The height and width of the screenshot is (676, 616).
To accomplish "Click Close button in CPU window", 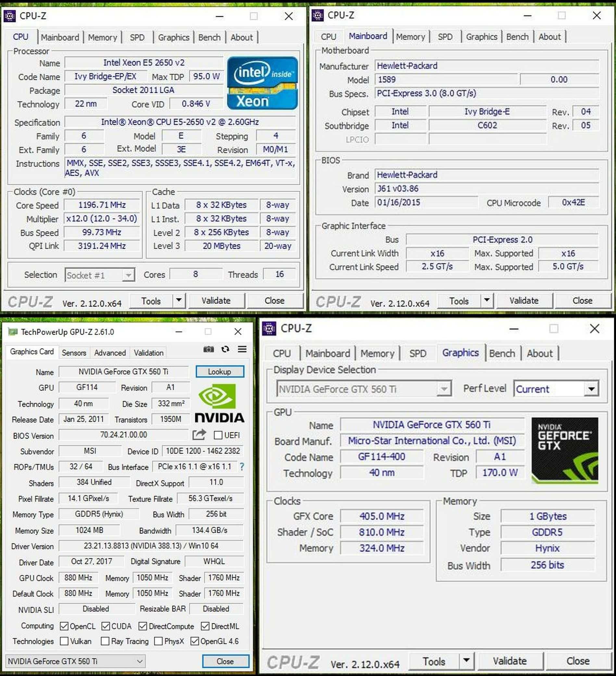I will coord(275,301).
